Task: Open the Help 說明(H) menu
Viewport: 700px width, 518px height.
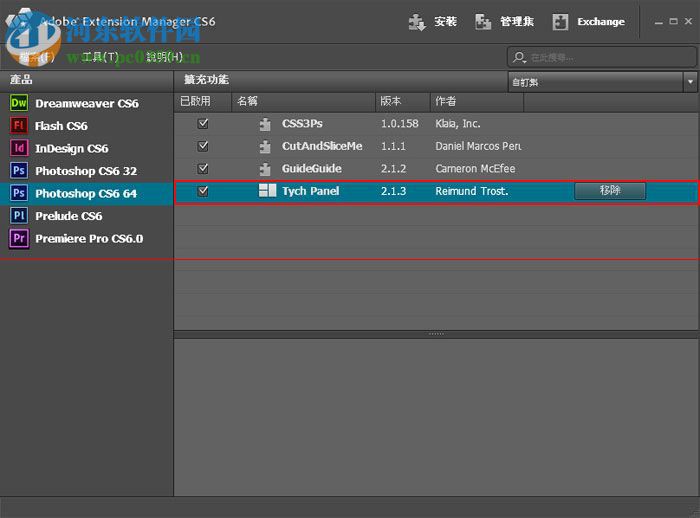Action: pos(164,57)
